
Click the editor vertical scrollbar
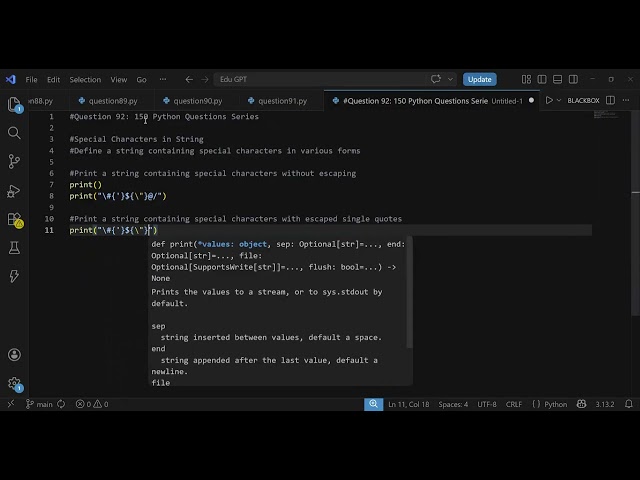point(635,212)
